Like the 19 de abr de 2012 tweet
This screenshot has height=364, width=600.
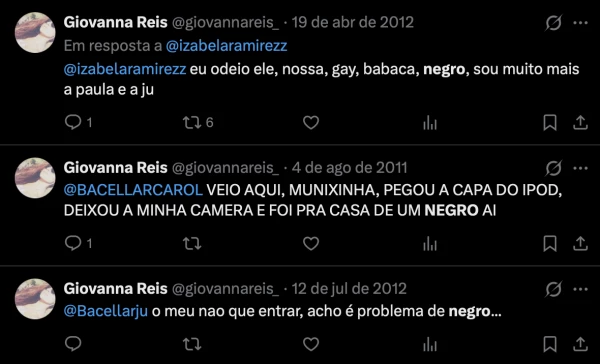point(311,122)
